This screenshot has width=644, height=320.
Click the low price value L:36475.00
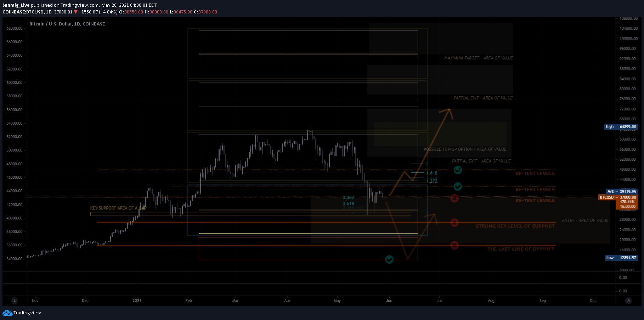pos(181,12)
